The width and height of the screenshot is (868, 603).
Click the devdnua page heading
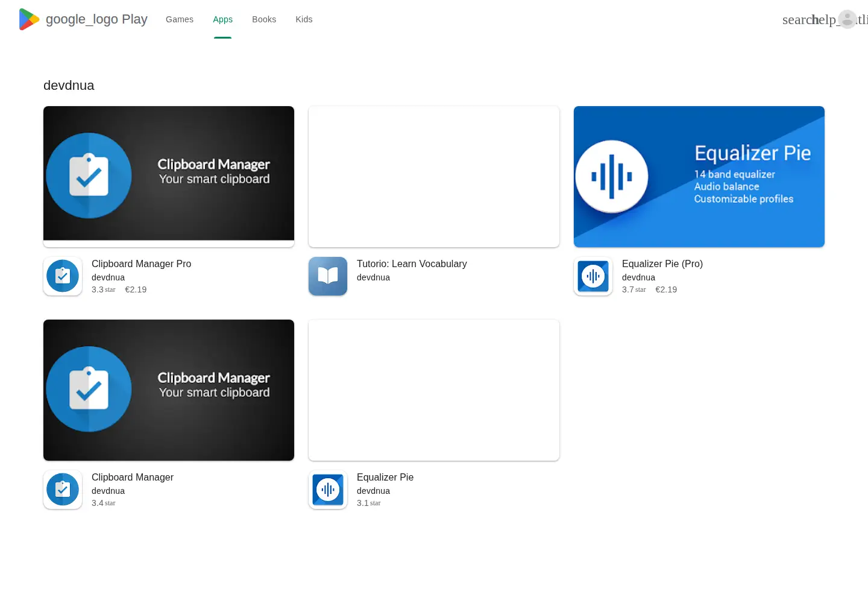(x=69, y=86)
